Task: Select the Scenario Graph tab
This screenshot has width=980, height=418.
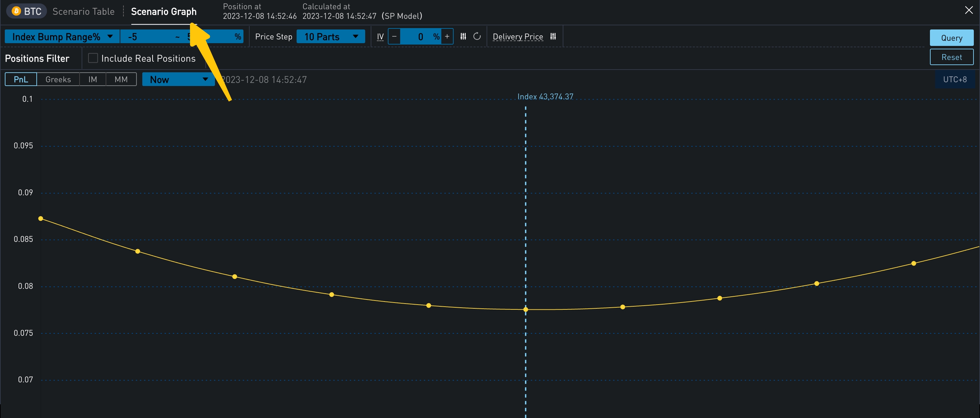Action: pos(164,12)
